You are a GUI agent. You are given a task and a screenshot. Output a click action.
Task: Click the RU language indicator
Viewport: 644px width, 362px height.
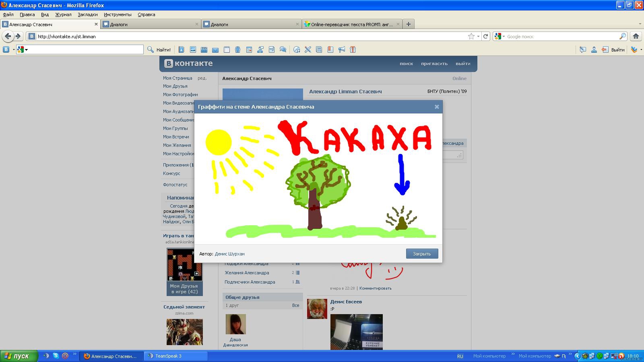(x=460, y=356)
